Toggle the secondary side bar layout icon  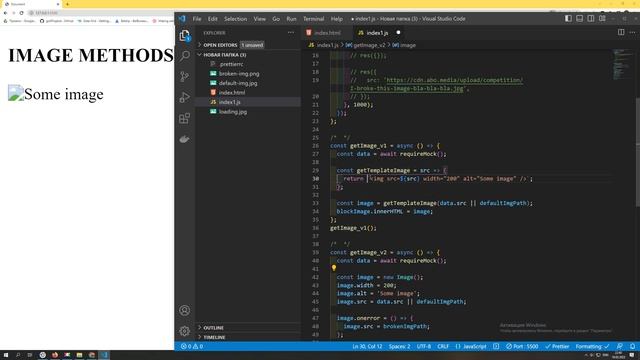[x=591, y=18]
